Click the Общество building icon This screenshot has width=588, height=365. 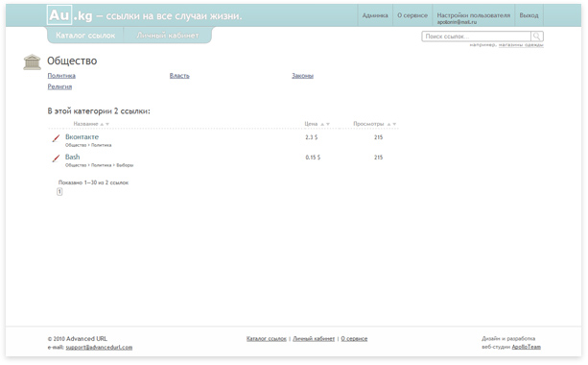coord(32,62)
